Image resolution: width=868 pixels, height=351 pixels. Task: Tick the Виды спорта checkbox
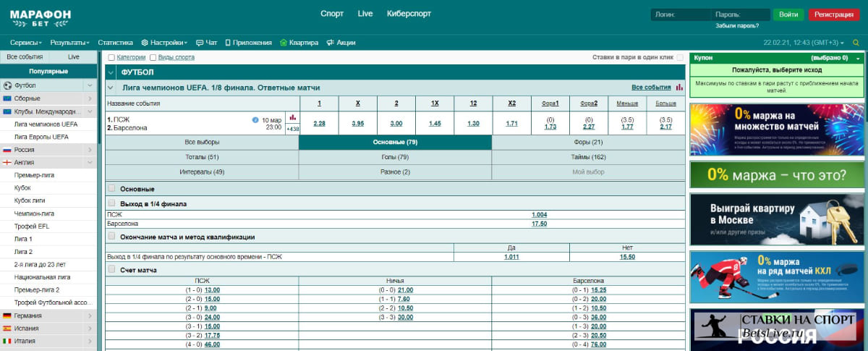(152, 57)
